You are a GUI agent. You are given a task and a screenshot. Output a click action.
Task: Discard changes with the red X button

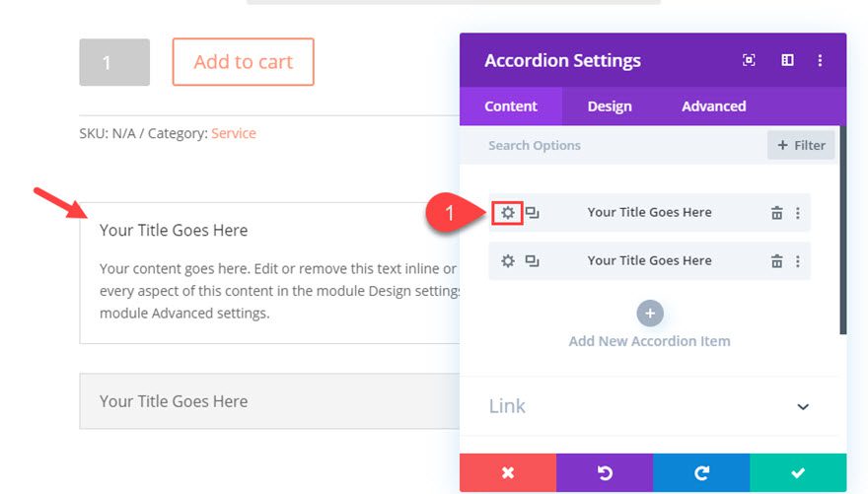(508, 473)
